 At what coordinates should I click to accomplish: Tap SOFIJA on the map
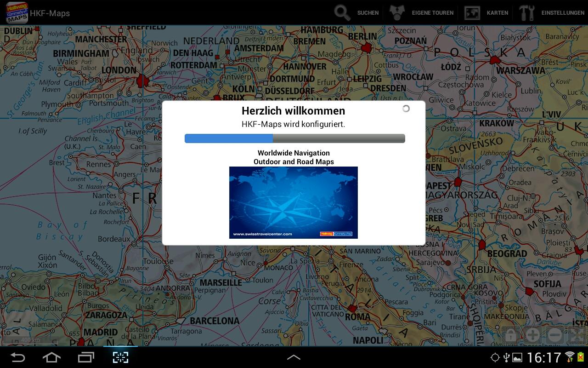[x=548, y=284]
